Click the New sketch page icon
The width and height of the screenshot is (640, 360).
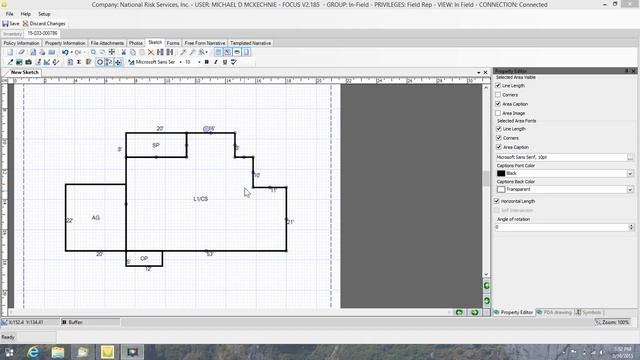point(10,52)
